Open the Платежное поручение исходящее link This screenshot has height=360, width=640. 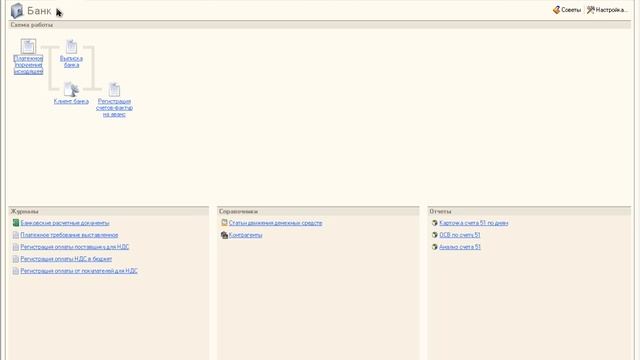[x=28, y=65]
